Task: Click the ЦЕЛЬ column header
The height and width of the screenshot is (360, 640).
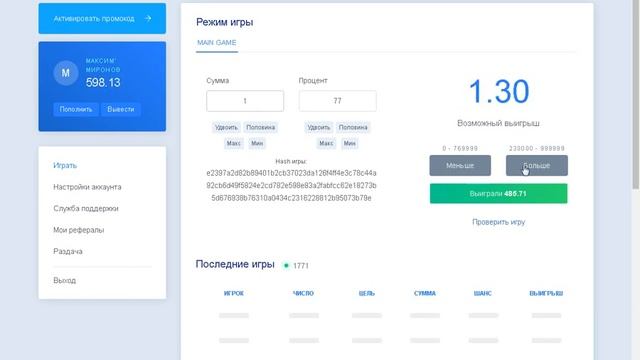Action: click(x=367, y=293)
